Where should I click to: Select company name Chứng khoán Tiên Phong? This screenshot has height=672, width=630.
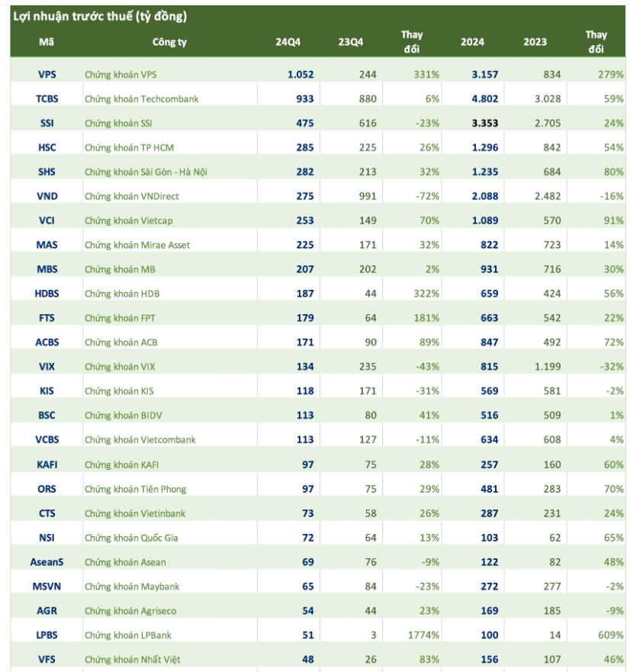(x=136, y=489)
